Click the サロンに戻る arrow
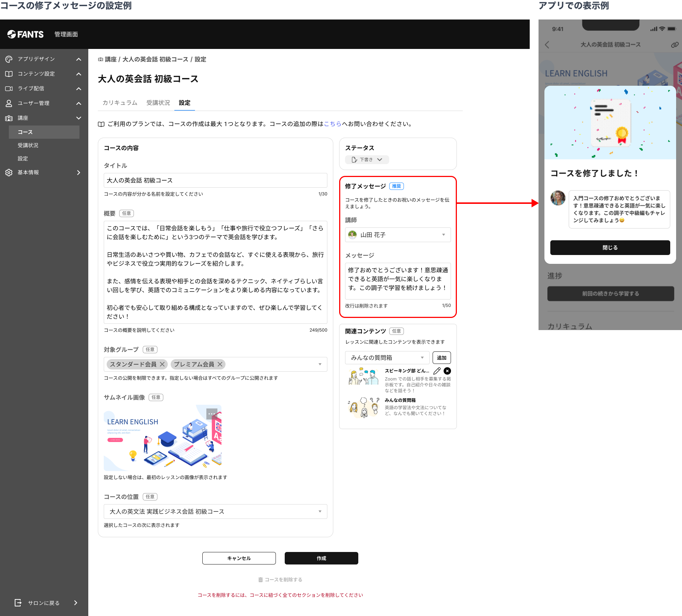The width and height of the screenshot is (682, 616). 76,603
